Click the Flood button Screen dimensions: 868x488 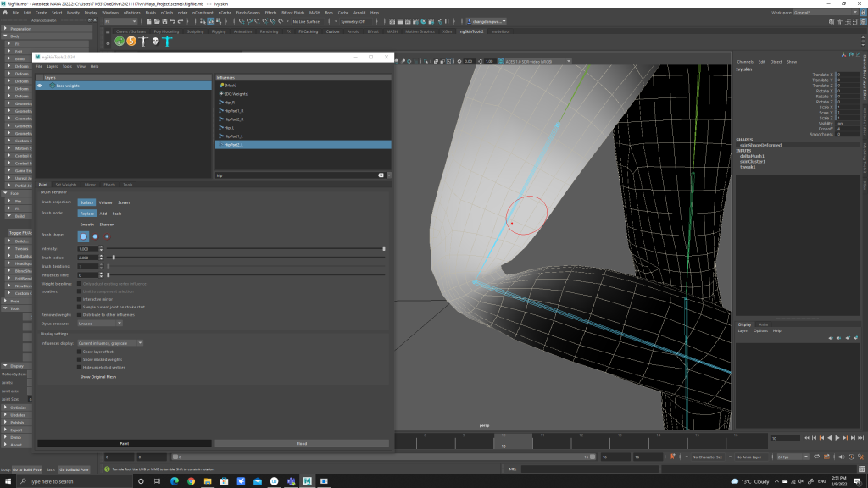click(301, 443)
